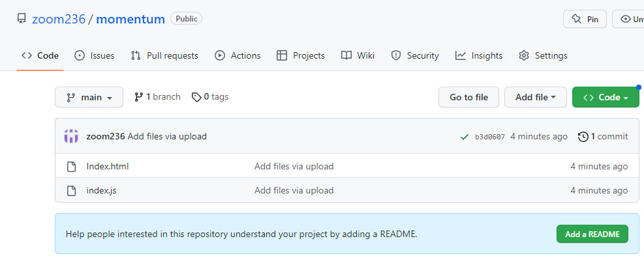Viewport: 644px width, 269px height.
Task: Click the green check status icon
Action: point(465,137)
